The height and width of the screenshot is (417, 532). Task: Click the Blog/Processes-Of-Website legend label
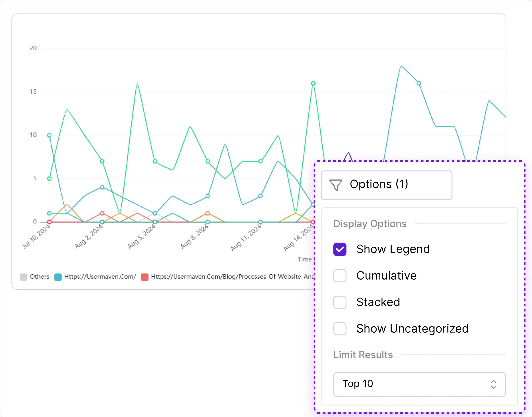pos(233,277)
